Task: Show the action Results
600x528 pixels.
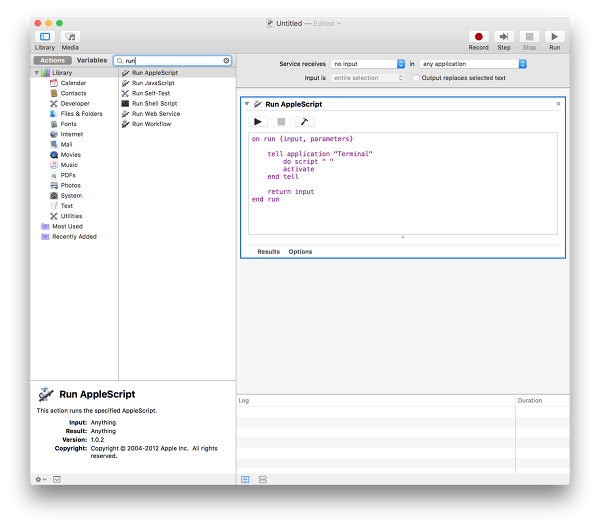Action: click(269, 252)
